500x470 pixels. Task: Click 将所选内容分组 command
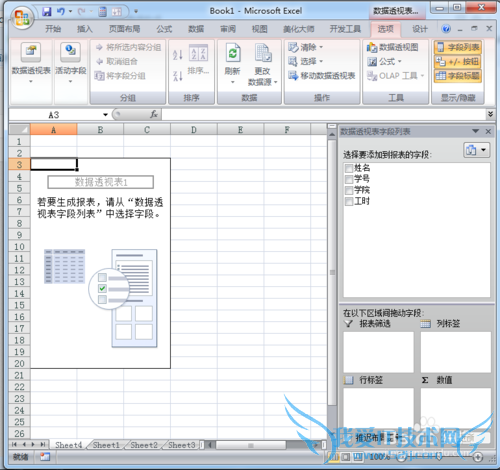128,47
